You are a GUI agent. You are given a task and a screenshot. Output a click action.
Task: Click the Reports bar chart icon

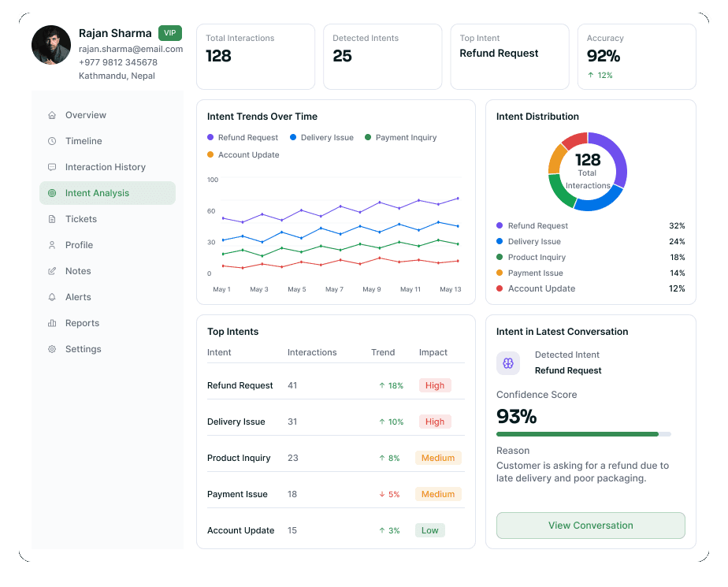(52, 323)
